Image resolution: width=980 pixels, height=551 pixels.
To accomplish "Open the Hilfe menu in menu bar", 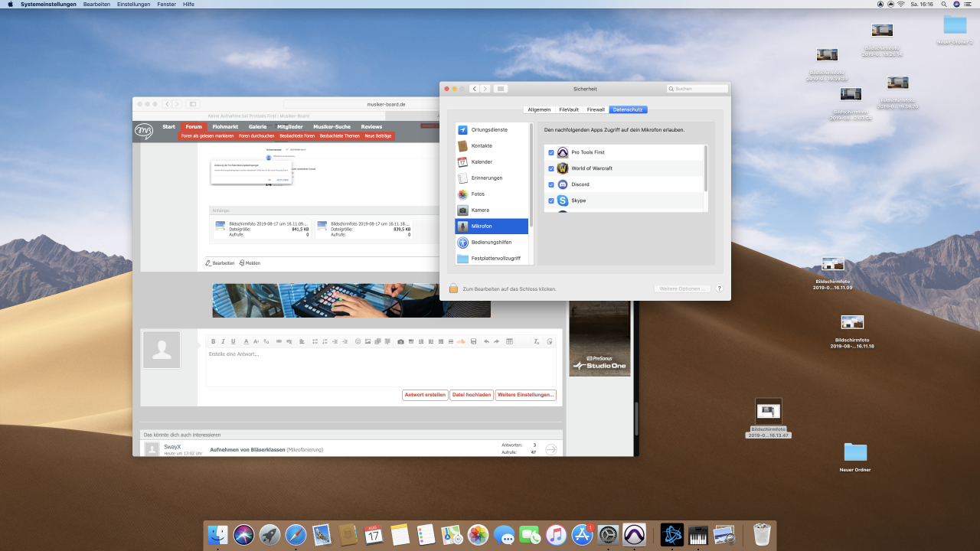I will (188, 4).
